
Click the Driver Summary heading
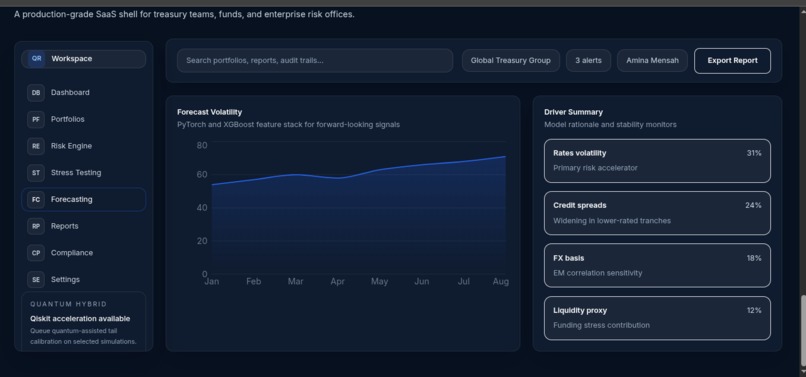coord(574,112)
